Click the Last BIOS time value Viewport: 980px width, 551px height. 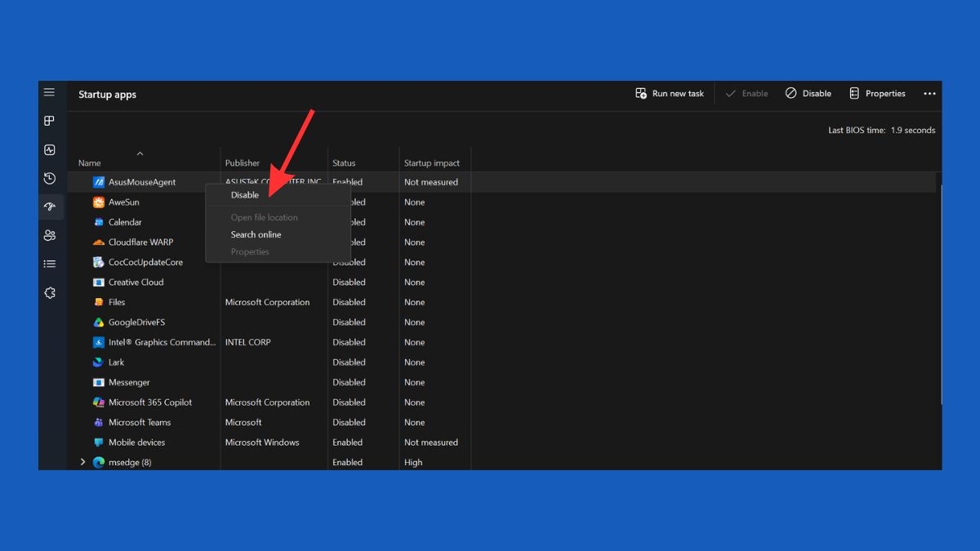point(913,130)
